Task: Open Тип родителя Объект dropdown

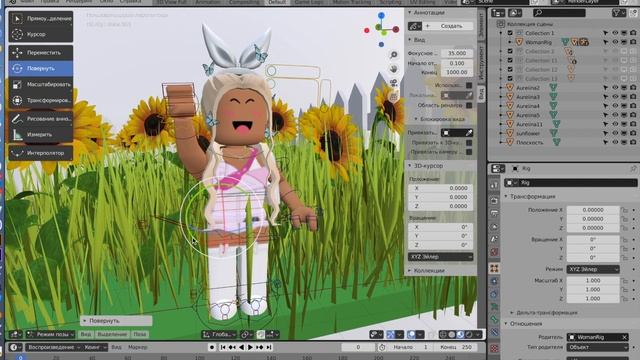Action: pyautogui.click(x=598, y=347)
